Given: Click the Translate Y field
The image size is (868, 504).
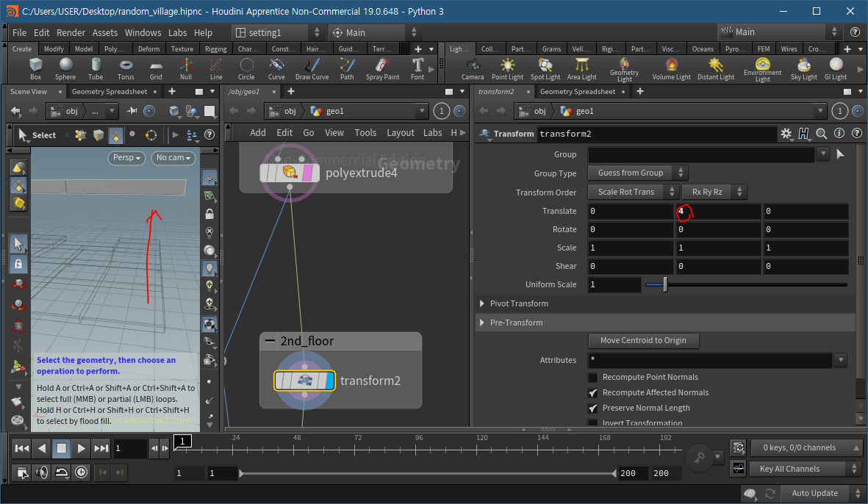Looking at the screenshot, I should 718,212.
